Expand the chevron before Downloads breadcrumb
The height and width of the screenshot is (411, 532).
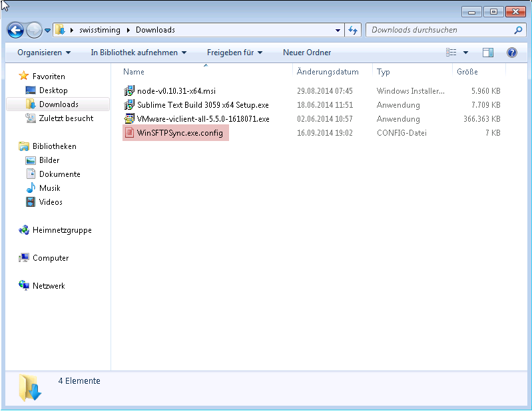[x=129, y=30]
